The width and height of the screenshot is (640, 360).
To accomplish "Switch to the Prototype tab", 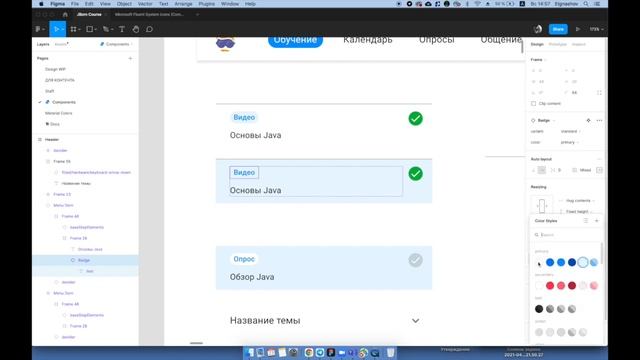I will point(558,44).
